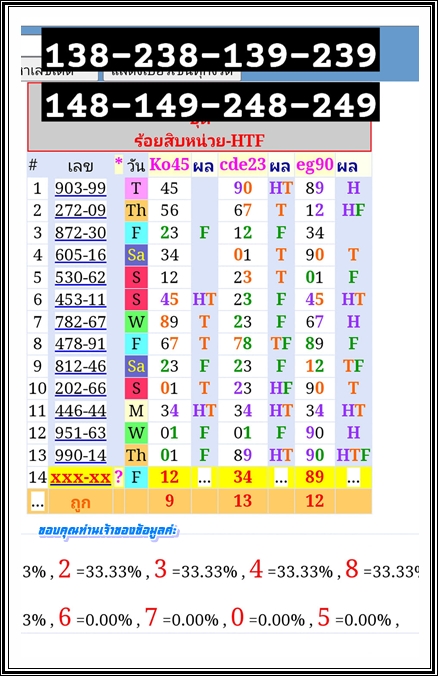Click the pink T day cell in row 1
The image size is (438, 676).
[136, 188]
